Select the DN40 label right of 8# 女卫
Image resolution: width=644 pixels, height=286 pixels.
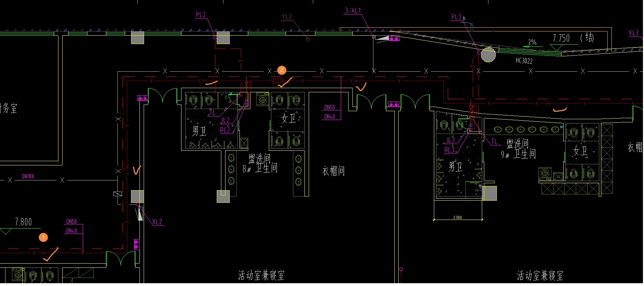330,117
